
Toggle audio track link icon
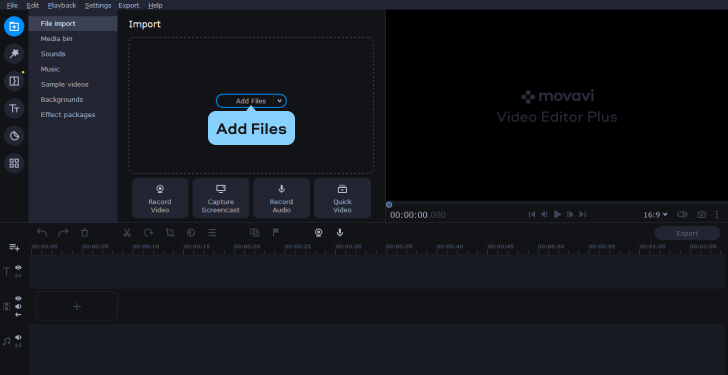click(x=18, y=346)
